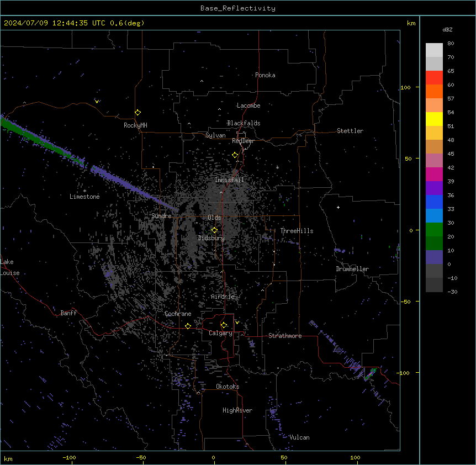Click the red 60-65 dBZ legend swatch
Screen dimensions: 476x465
(434, 78)
